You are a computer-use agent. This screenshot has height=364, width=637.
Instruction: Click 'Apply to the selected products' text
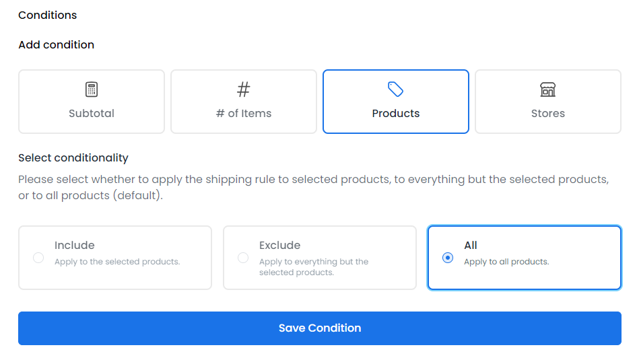(x=117, y=262)
